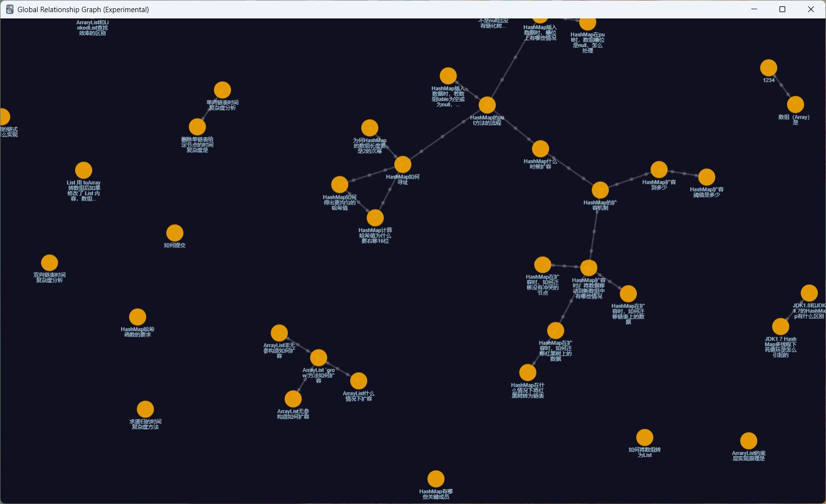Click the "双向链表时间复杂度分析" node
Screen dimensions: 826x504
[49, 263]
